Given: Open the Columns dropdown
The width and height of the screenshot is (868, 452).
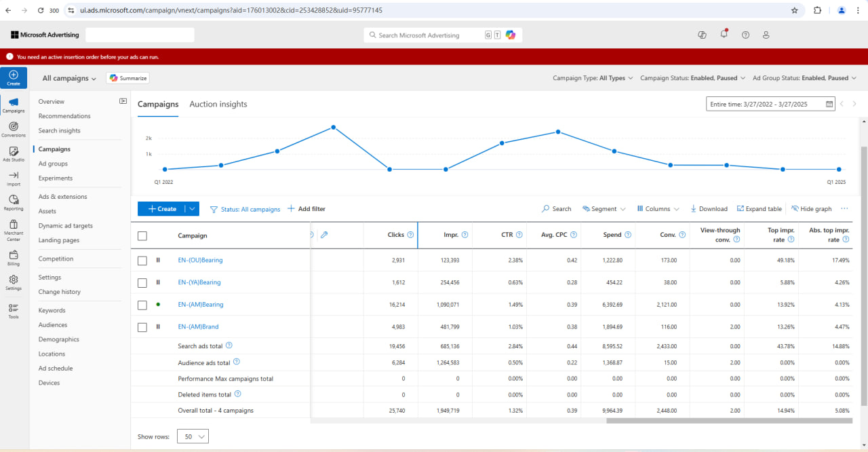Looking at the screenshot, I should [x=658, y=209].
